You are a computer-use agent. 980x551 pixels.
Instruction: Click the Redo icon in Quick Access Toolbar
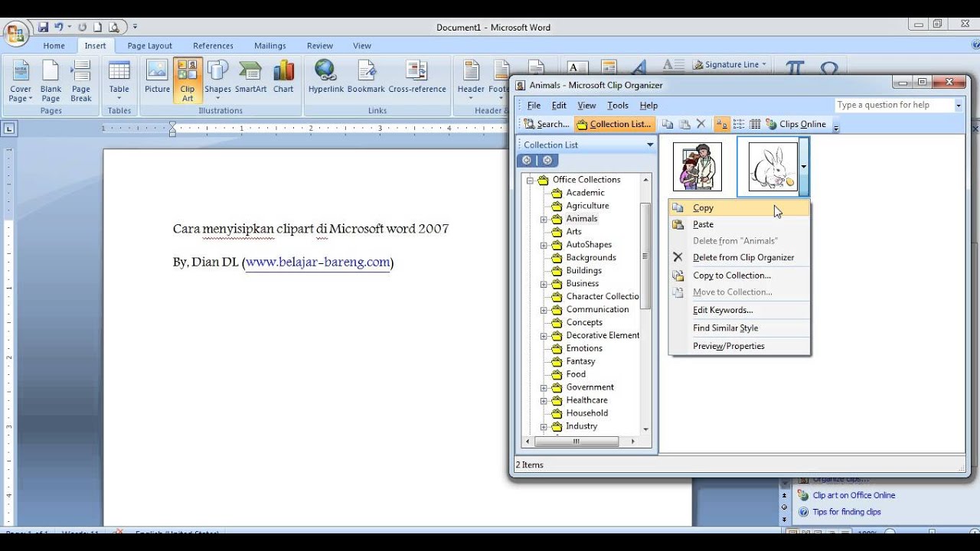(x=82, y=27)
